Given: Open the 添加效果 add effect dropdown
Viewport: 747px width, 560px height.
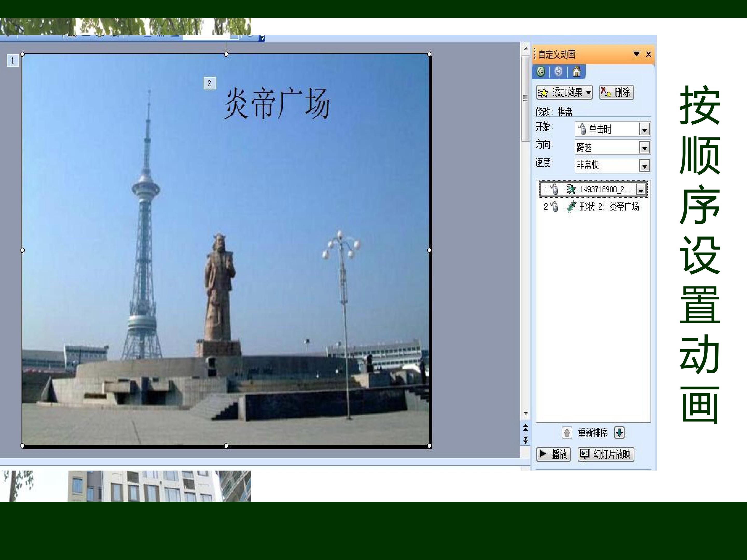Looking at the screenshot, I should [564, 92].
